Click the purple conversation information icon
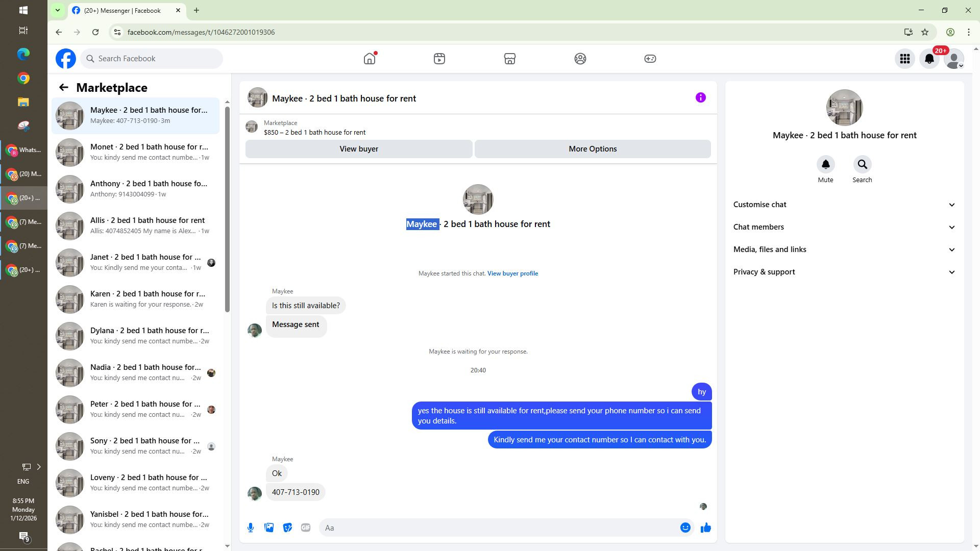This screenshot has width=980, height=551. [x=700, y=98]
